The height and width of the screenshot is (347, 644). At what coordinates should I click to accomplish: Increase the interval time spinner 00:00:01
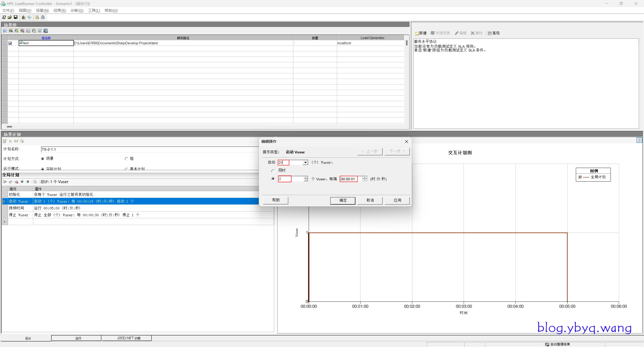364,178
